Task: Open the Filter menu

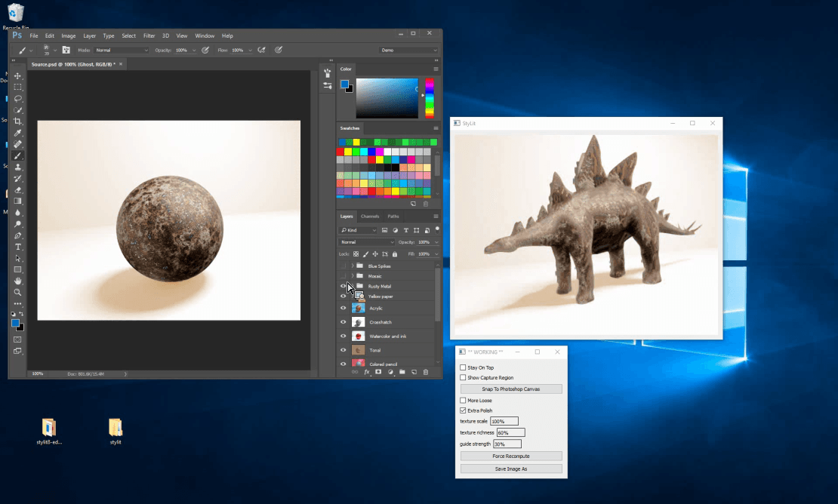Action: coord(149,35)
